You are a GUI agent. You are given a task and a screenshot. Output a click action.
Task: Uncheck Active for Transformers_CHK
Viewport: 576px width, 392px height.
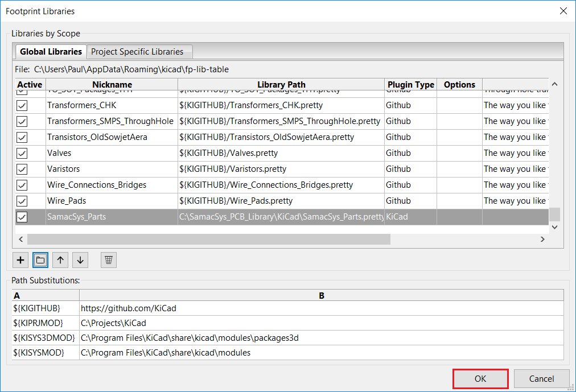[22, 105]
